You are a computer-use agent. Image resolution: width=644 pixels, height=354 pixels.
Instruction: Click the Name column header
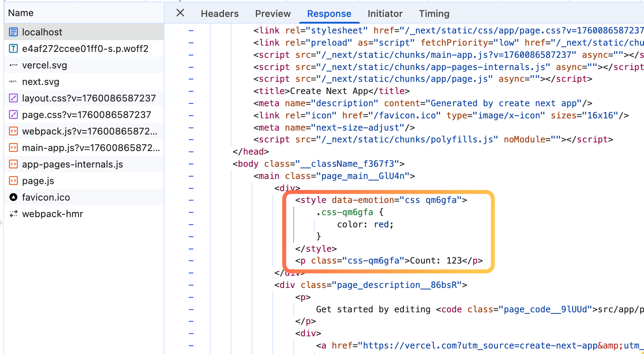point(21,13)
